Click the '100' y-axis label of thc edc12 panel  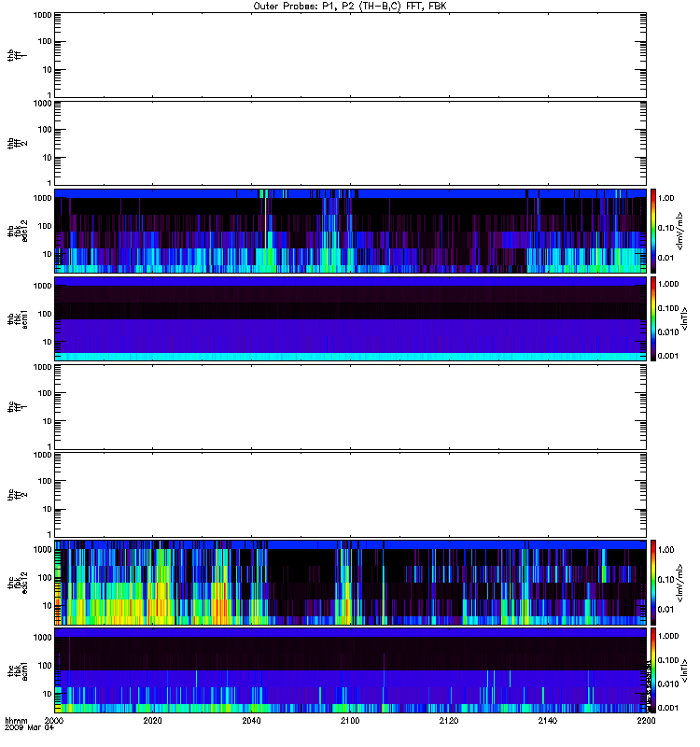pyautogui.click(x=45, y=578)
